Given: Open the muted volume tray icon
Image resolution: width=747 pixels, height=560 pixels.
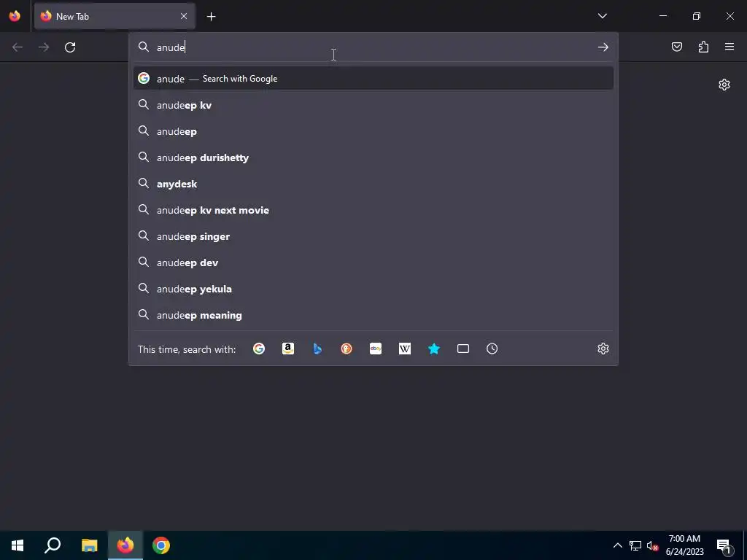Looking at the screenshot, I should coord(652,545).
